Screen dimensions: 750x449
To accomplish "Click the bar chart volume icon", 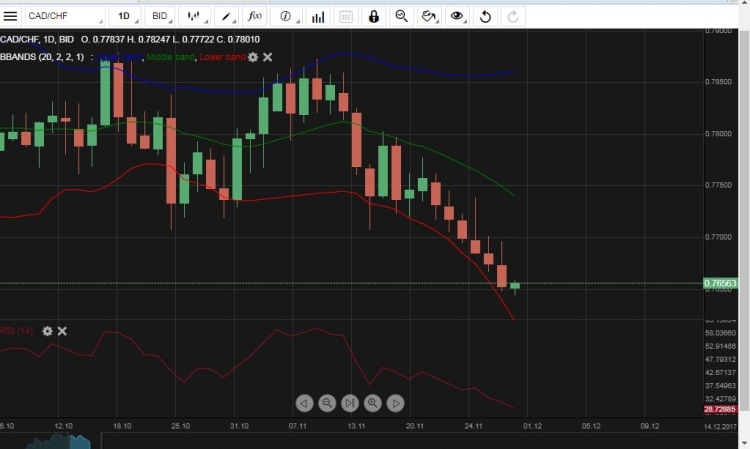I will tap(317, 17).
